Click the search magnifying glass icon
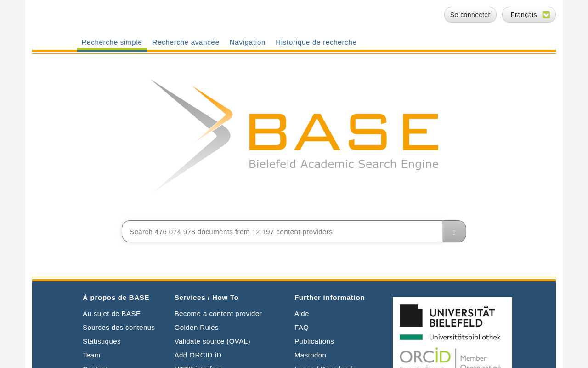This screenshot has width=588, height=368. tap(454, 231)
